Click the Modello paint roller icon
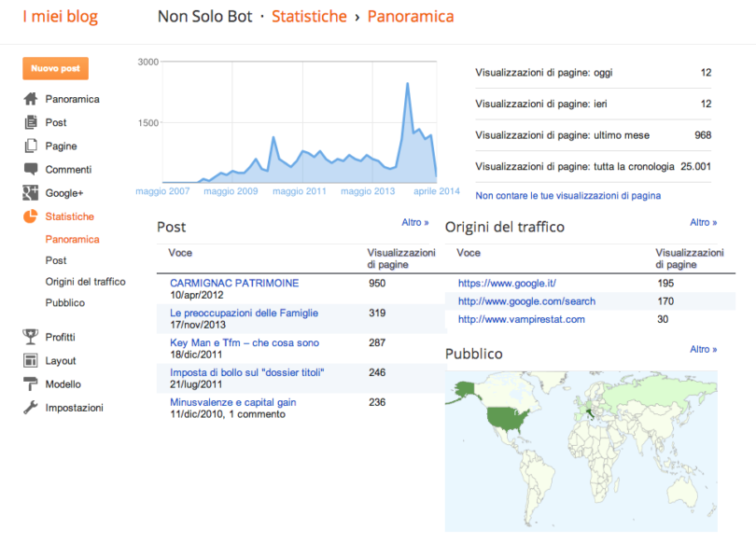Image resolution: width=756 pixels, height=557 pixels. click(x=30, y=384)
